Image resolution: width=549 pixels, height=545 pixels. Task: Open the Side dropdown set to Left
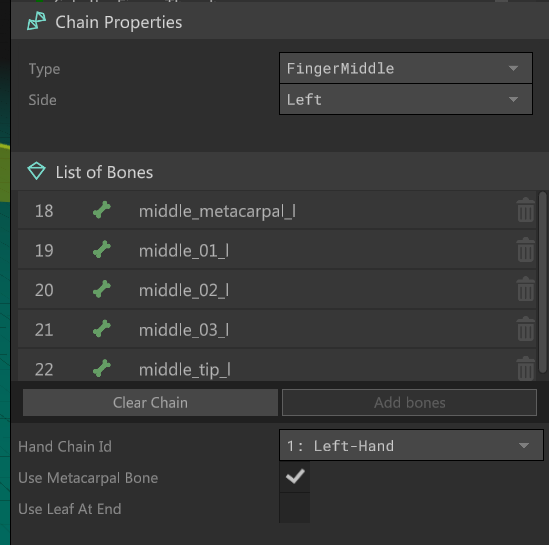point(406,99)
